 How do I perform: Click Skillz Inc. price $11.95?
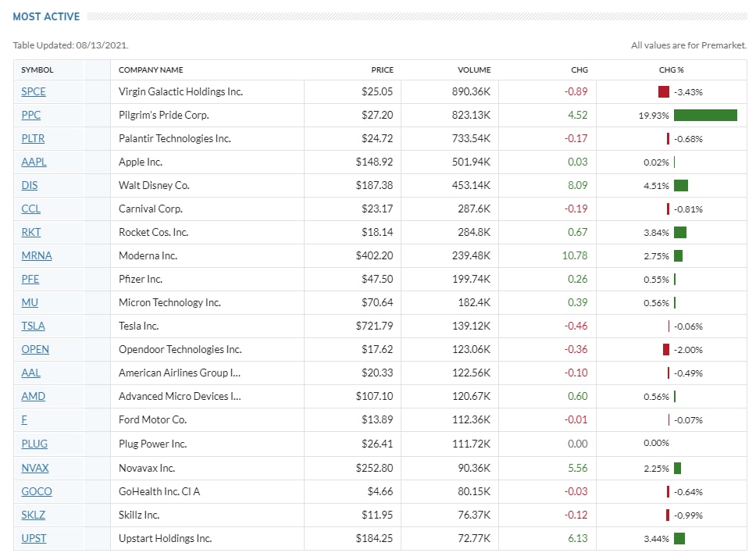377,515
